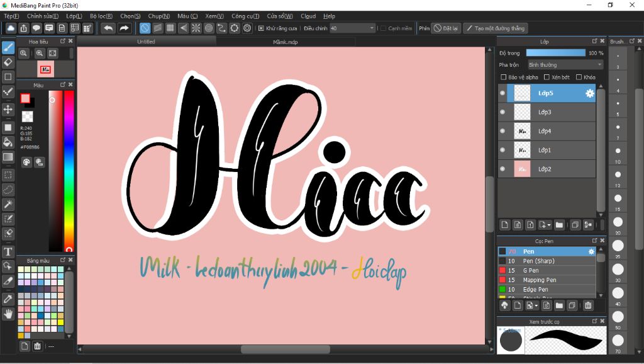This screenshot has width=644, height=364.
Task: Toggle Cạnh mềm checkbox
Action: (x=383, y=28)
